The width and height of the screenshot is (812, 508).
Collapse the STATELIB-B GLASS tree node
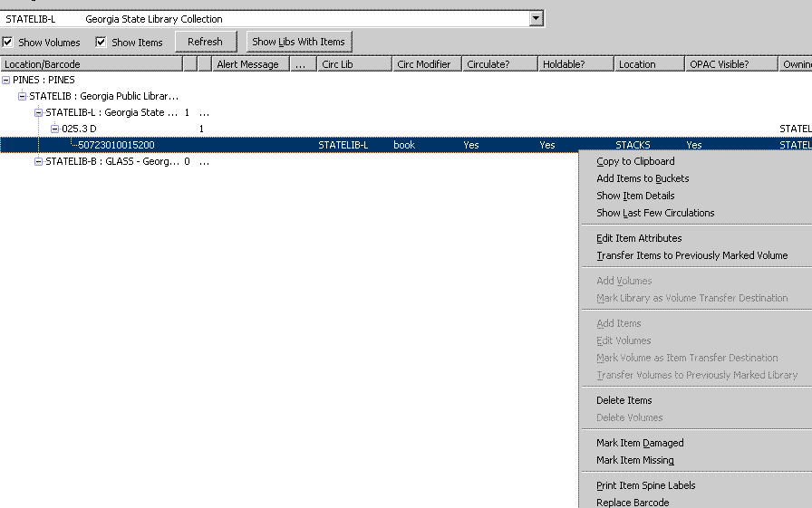coord(38,162)
